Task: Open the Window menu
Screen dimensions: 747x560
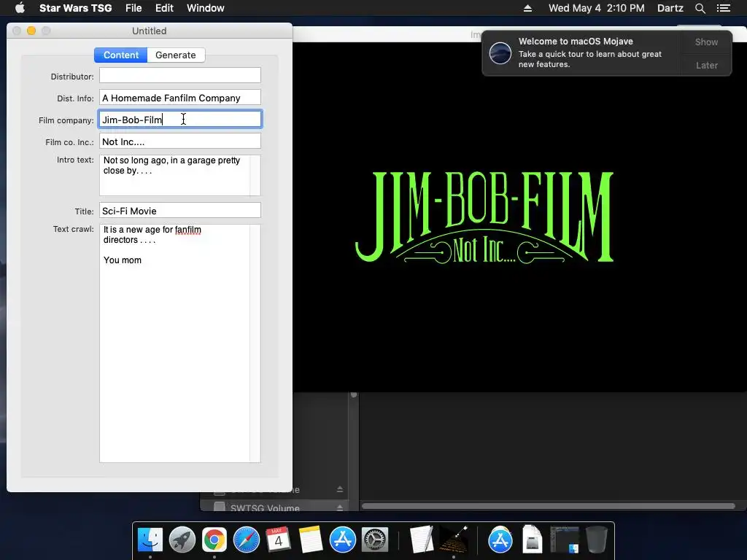Action: 205,8
